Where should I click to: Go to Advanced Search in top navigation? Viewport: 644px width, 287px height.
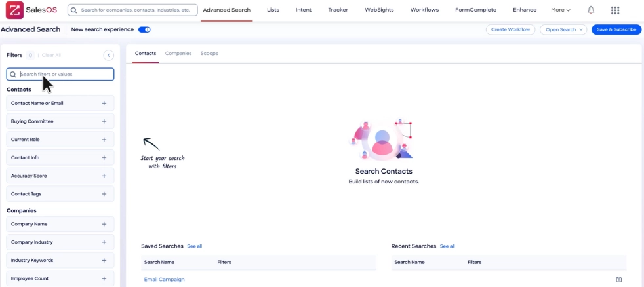click(x=227, y=10)
